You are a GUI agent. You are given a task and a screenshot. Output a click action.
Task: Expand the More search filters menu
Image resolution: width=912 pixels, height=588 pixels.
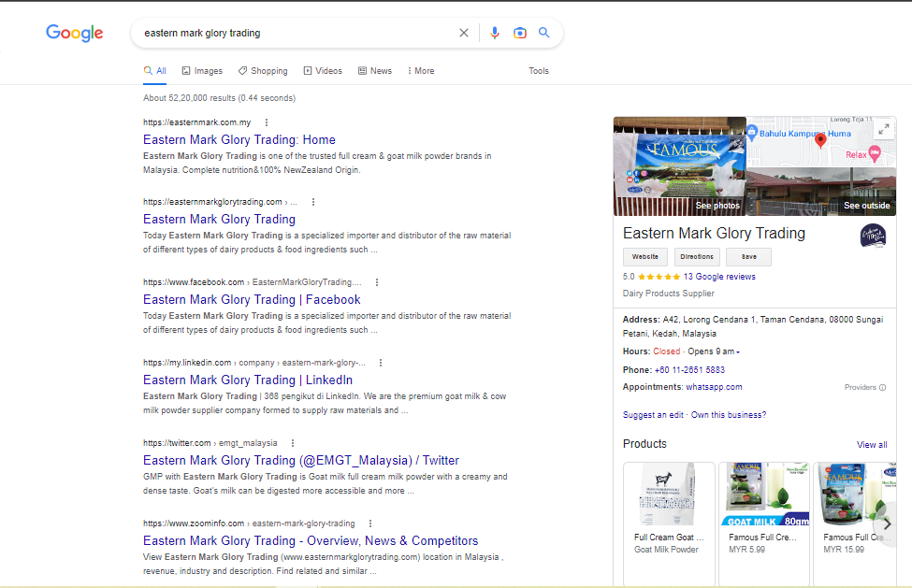click(x=421, y=71)
